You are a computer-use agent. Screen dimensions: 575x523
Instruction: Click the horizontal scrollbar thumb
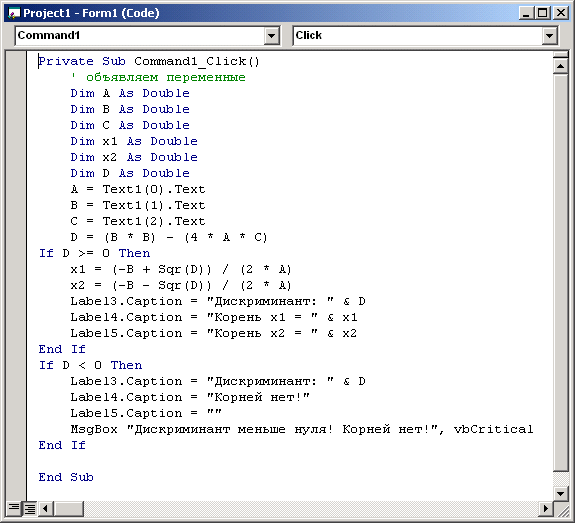(69, 508)
